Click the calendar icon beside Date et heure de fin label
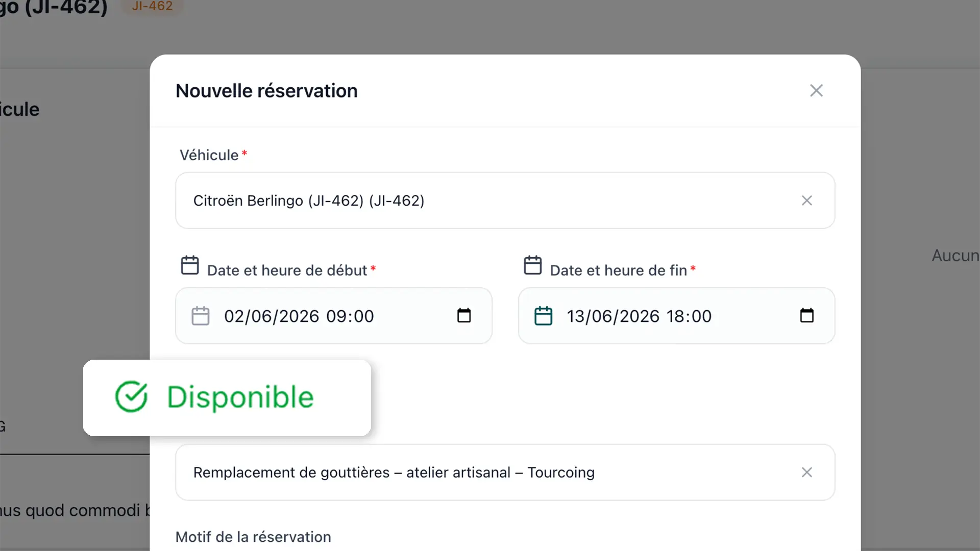Viewport: 980px width, 551px height. [533, 265]
